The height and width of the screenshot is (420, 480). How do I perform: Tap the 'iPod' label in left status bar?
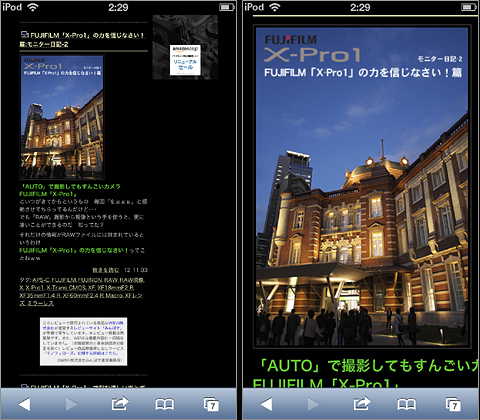pyautogui.click(x=12, y=7)
